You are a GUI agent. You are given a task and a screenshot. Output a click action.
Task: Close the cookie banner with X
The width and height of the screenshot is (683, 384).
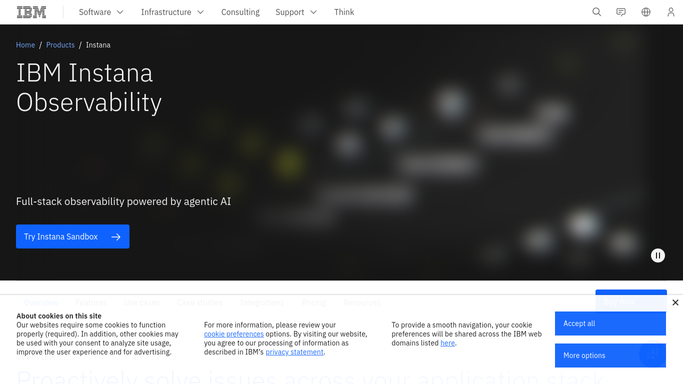675,302
